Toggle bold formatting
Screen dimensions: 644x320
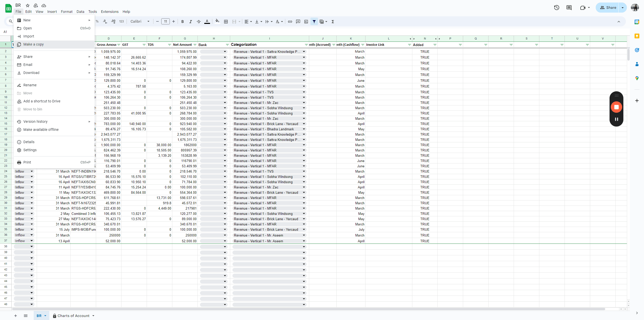(x=182, y=22)
